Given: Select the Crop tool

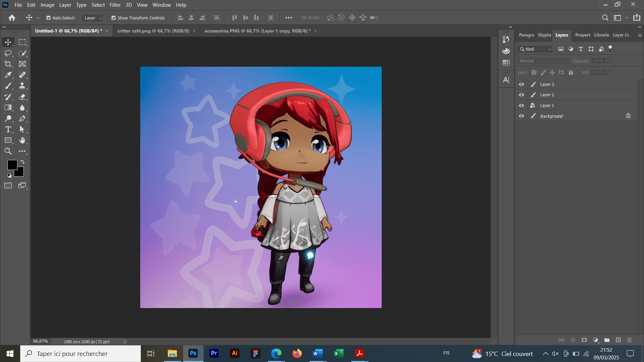Looking at the screenshot, I should click(8, 64).
